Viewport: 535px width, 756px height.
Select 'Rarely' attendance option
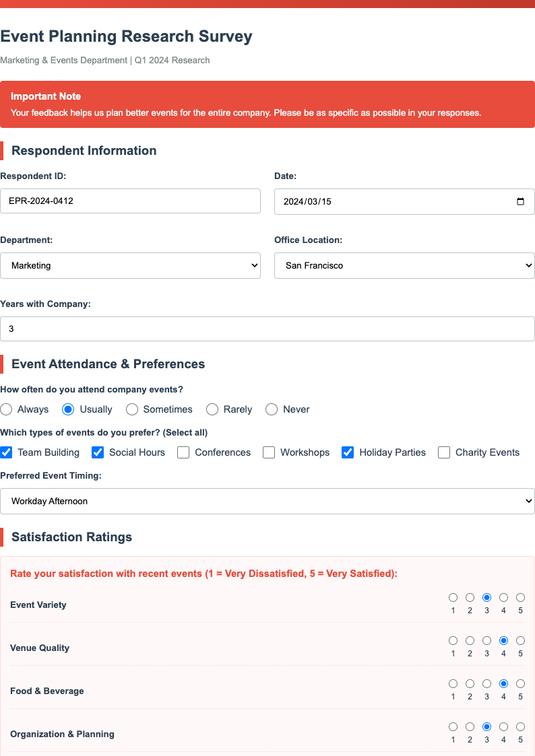212,409
